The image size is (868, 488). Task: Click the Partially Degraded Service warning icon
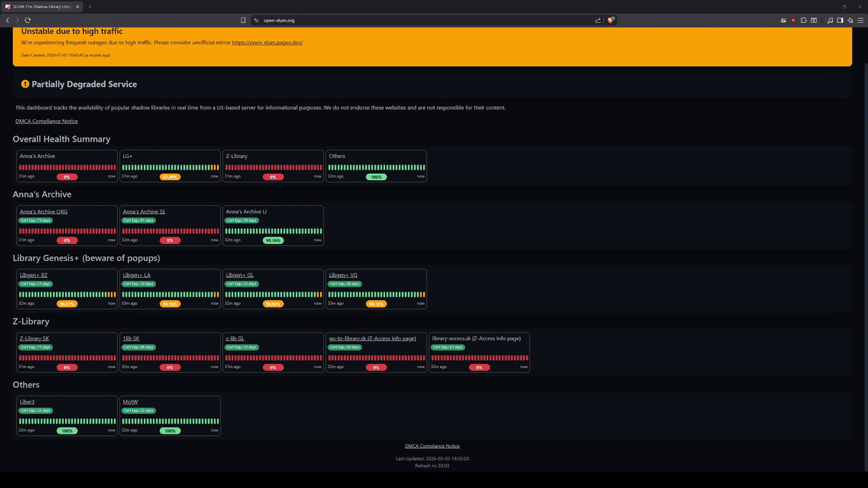(x=25, y=84)
